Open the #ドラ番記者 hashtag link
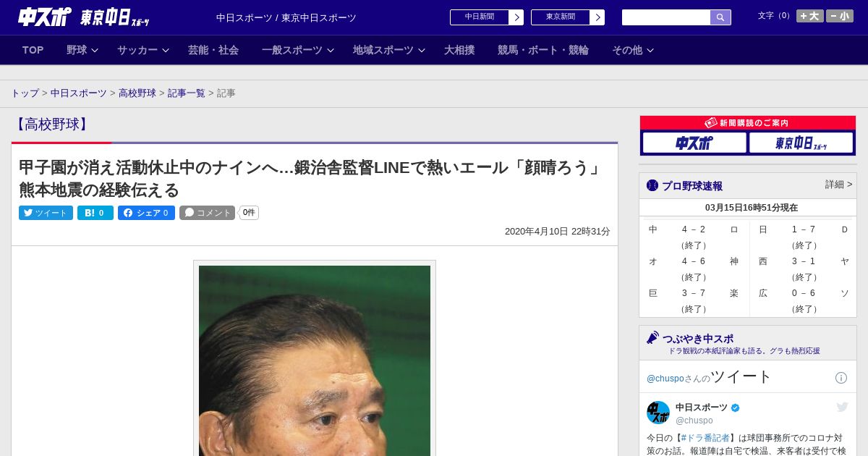Screen dimensions: 868x456 [x=705, y=438]
